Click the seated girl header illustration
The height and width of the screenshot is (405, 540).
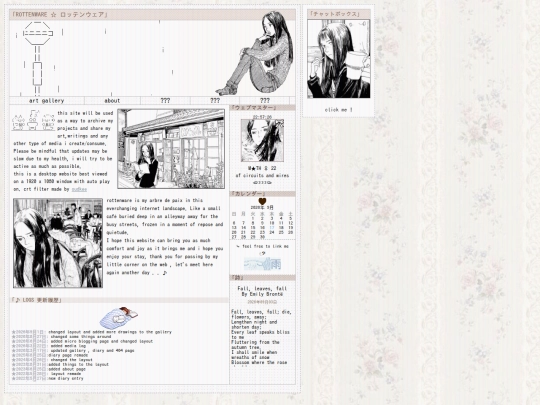(x=256, y=53)
